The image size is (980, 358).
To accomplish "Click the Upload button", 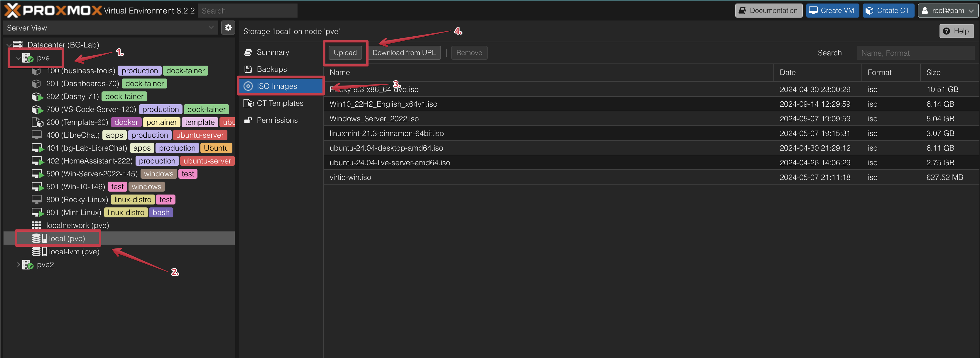I will (x=345, y=52).
